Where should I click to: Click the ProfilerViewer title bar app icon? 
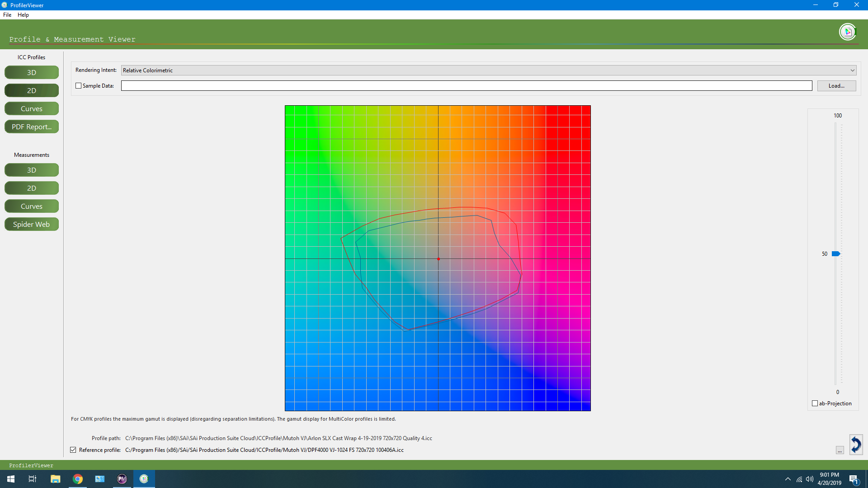[x=4, y=5]
